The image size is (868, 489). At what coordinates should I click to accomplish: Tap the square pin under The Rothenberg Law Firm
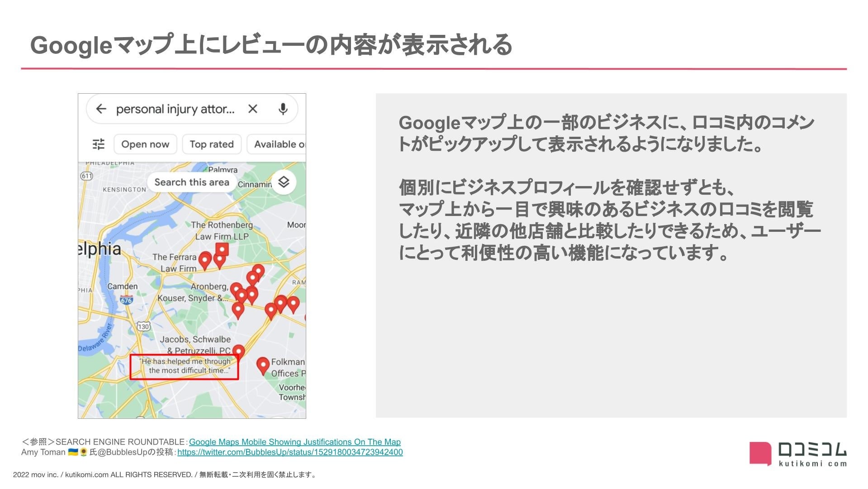tap(222, 249)
